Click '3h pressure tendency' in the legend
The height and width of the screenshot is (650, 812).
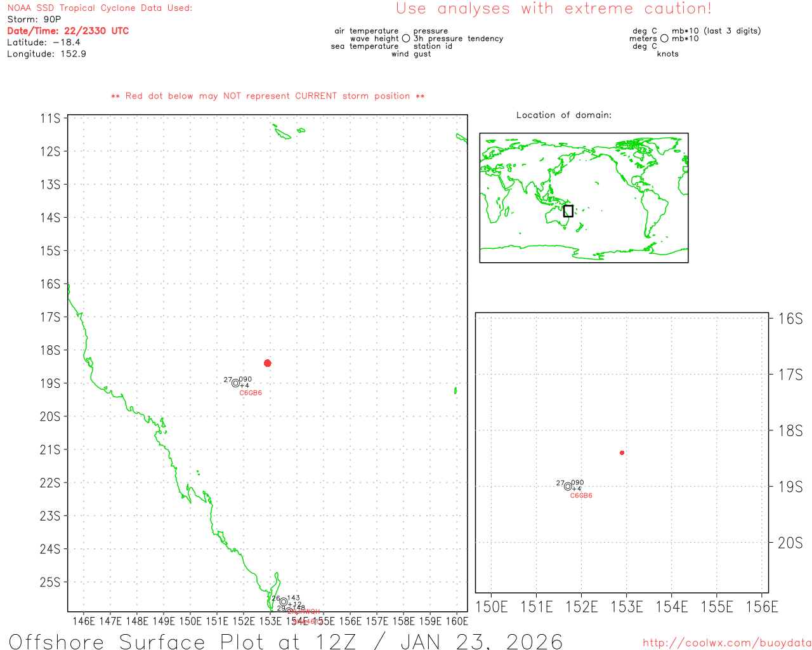[458, 38]
